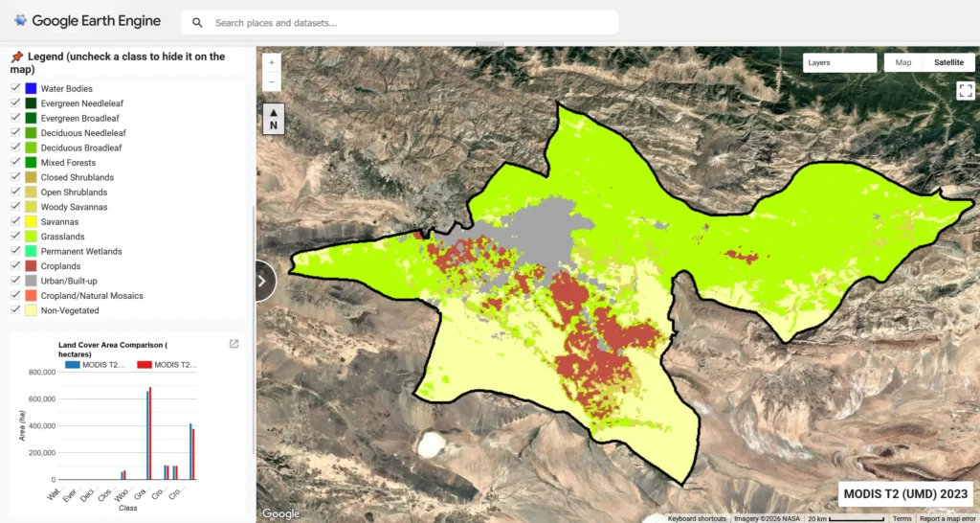
Task: Toggle Cropland/Natural Mosaics checkbox
Action: pyautogui.click(x=15, y=295)
